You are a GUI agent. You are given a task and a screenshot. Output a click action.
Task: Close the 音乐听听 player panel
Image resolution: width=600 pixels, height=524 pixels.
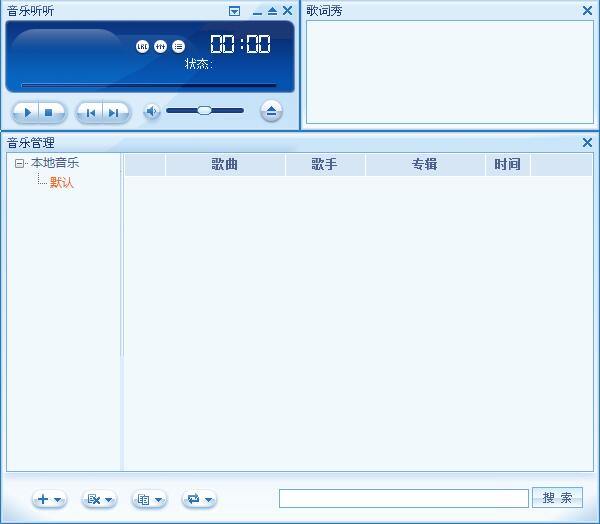pos(287,11)
